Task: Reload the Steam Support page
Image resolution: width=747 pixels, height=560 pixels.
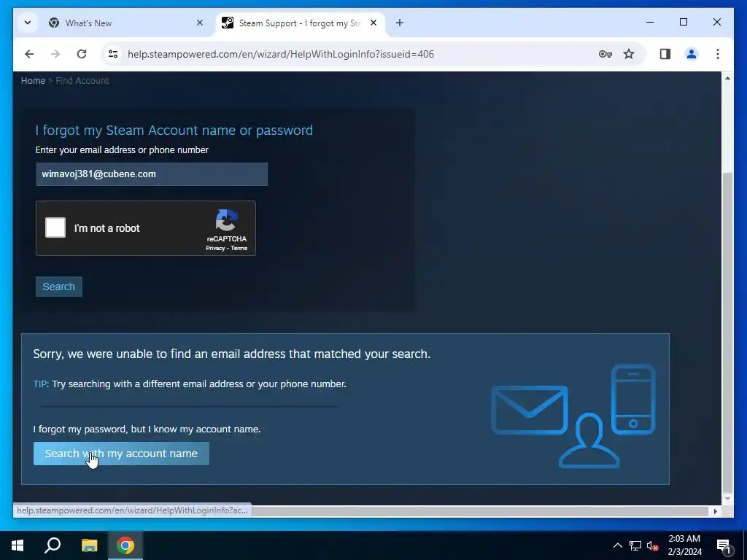Action: click(82, 54)
